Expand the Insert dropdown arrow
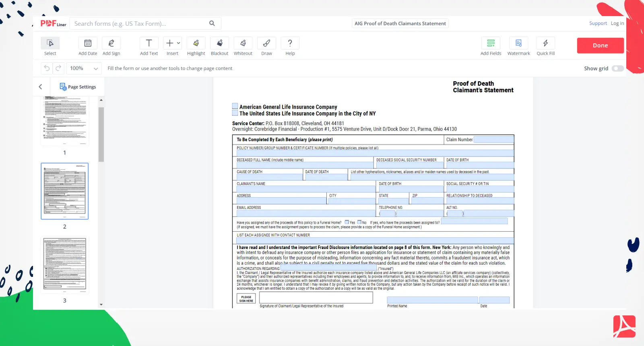 (179, 43)
